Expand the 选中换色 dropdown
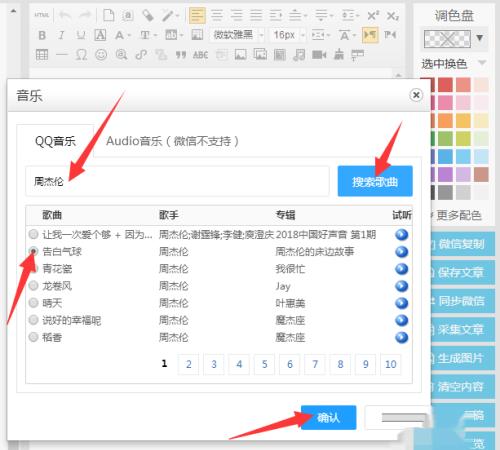 (482, 62)
